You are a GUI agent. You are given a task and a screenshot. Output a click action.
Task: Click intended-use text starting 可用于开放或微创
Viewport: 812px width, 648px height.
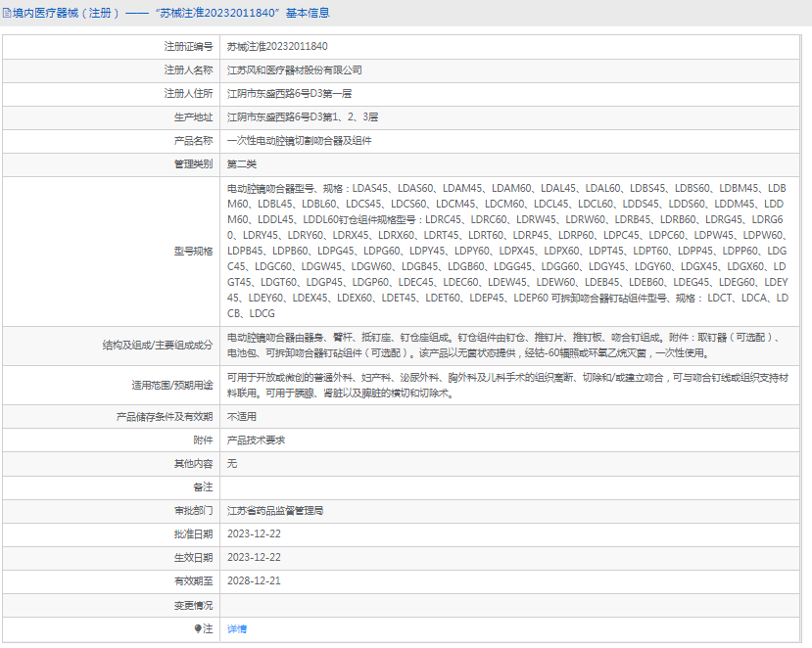(507, 385)
